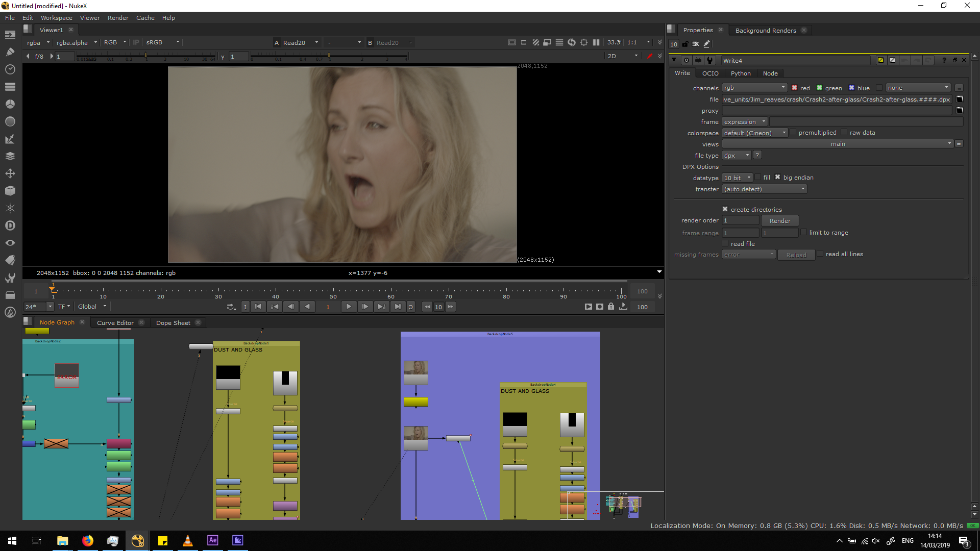Open the Deep nodes menu

(10, 226)
